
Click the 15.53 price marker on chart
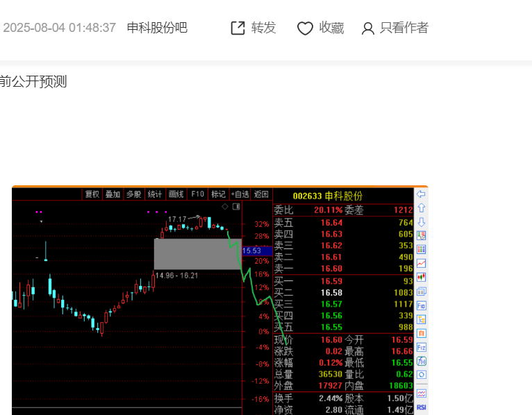click(257, 251)
